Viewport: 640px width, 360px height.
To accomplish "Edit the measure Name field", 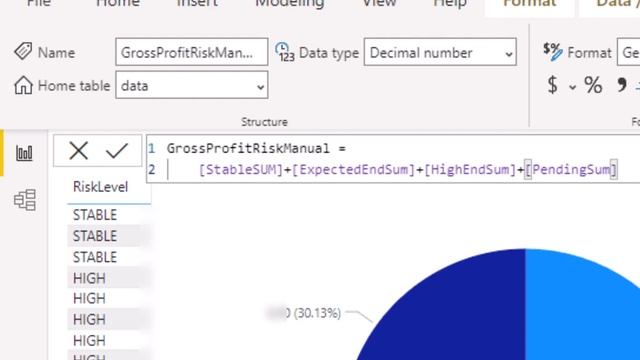I will pos(191,52).
